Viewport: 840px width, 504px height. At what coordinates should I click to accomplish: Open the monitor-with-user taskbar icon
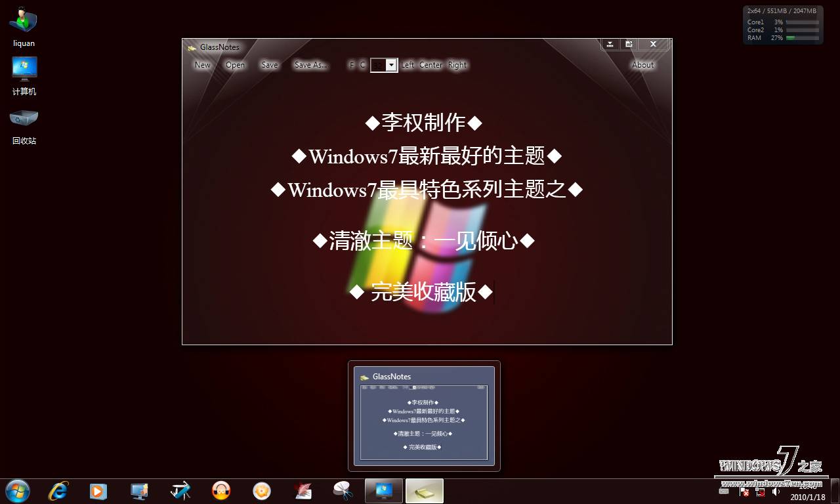(x=139, y=491)
